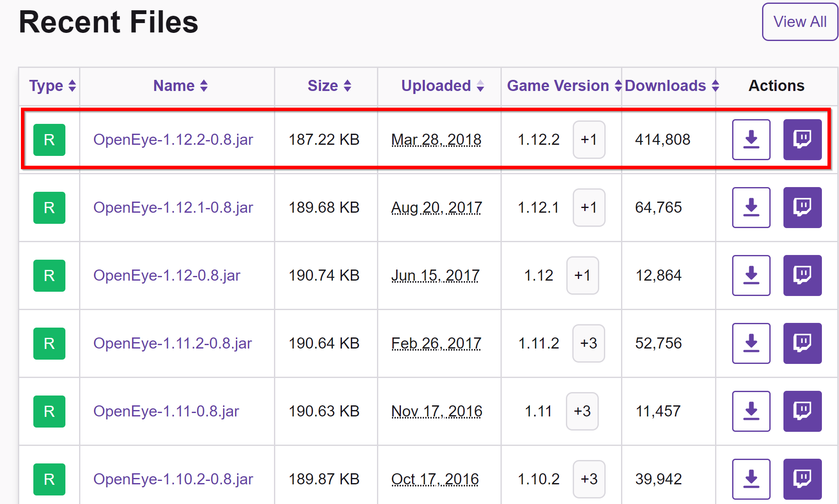Download OpenEye-1.12.2-0.8.jar with the download icon
839x504 pixels.
click(x=751, y=140)
